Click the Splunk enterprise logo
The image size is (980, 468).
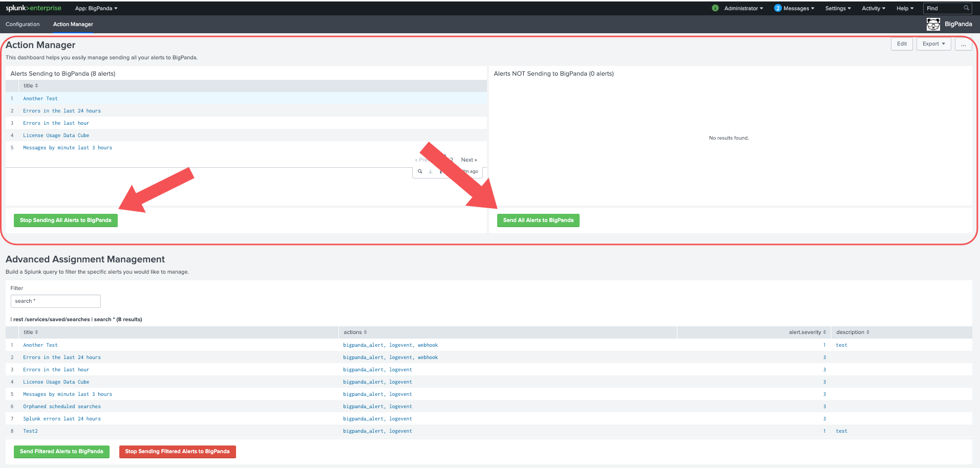33,8
